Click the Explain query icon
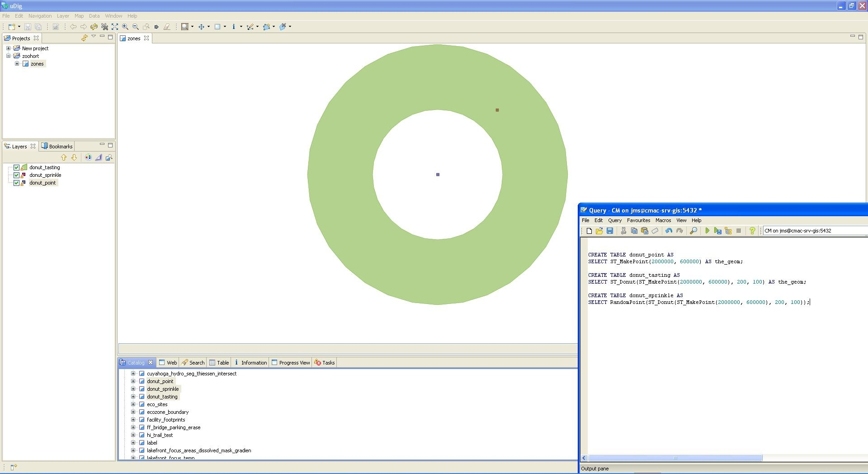The image size is (868, 474). 728,231
